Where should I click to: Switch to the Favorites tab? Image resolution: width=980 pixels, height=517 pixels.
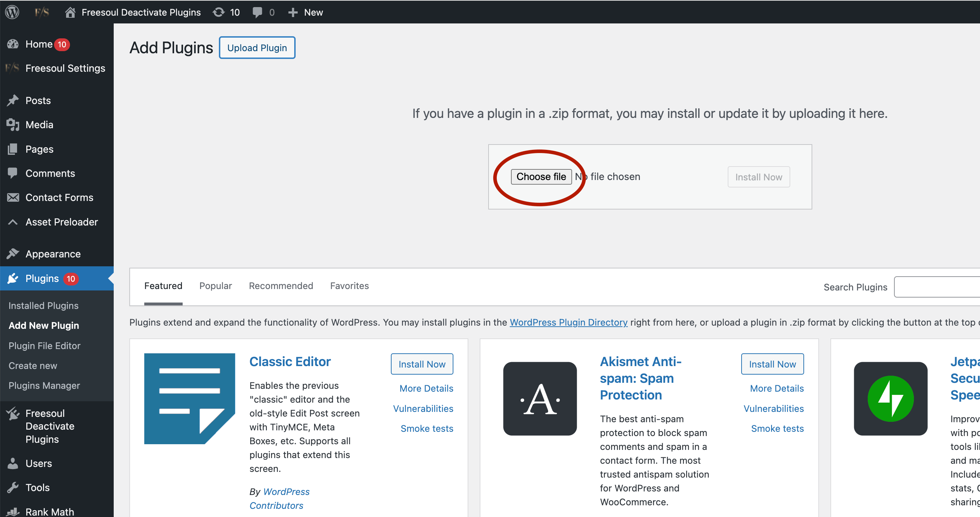(349, 285)
